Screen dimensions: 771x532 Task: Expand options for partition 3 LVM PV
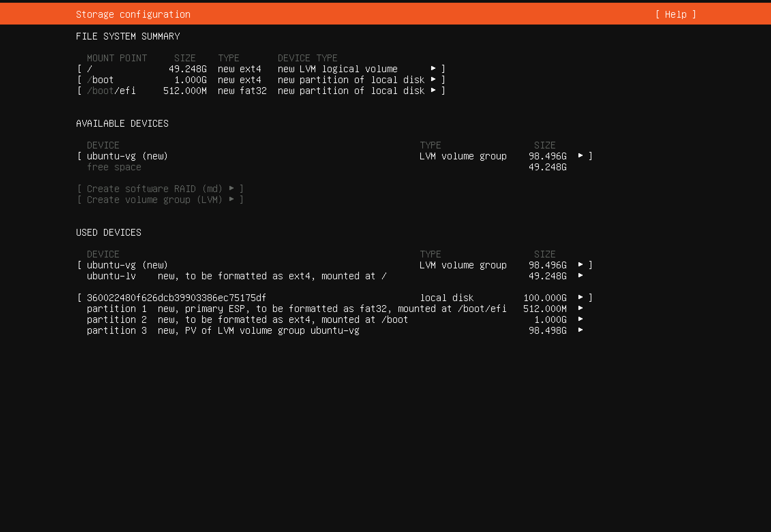pos(580,330)
